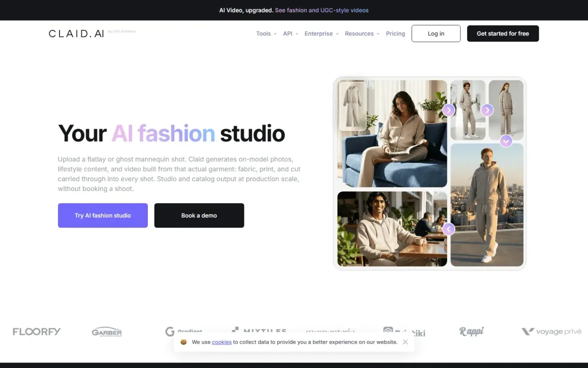Click right arrow between two studio model photos
588x368 pixels.
(x=487, y=110)
